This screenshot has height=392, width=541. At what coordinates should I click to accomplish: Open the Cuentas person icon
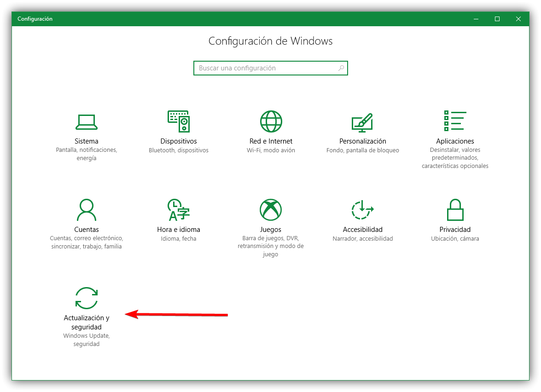pyautogui.click(x=87, y=210)
